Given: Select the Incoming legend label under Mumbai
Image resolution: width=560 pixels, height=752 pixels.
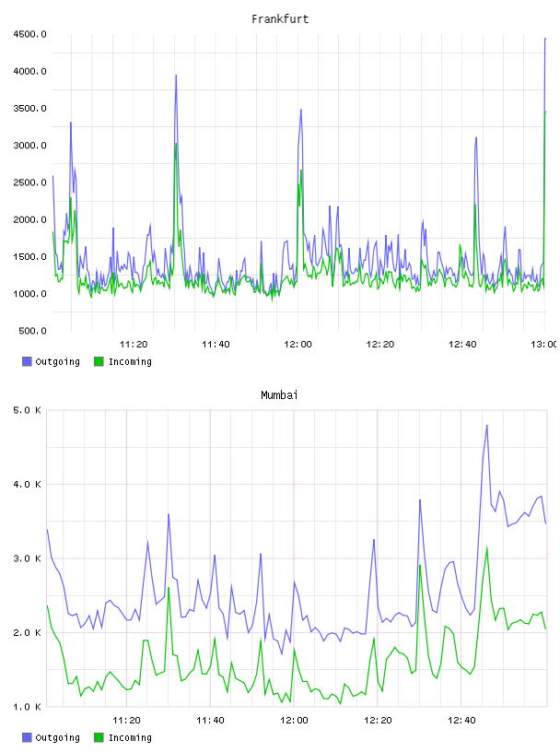Looking at the screenshot, I should pyautogui.click(x=130, y=737).
